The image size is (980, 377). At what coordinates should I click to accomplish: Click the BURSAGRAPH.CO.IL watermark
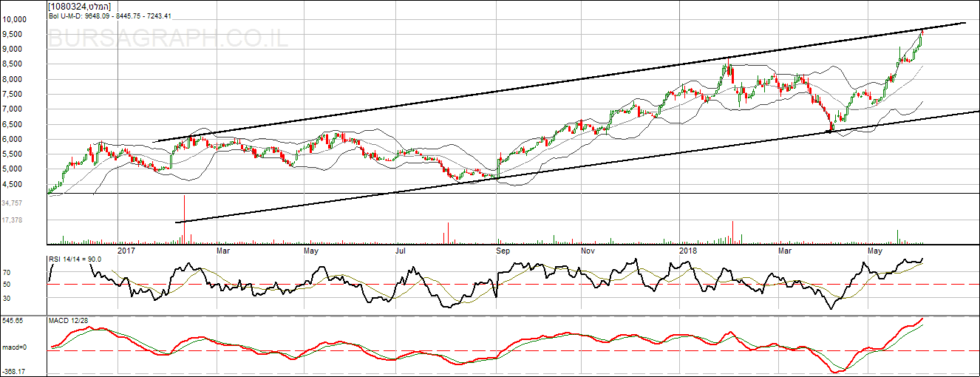click(x=167, y=39)
